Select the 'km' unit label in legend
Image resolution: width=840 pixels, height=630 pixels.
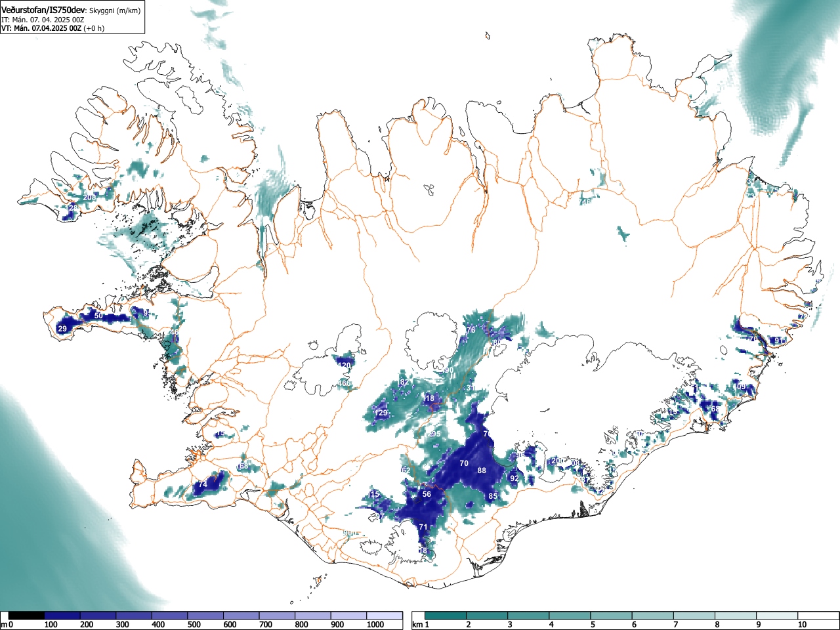coord(417,625)
